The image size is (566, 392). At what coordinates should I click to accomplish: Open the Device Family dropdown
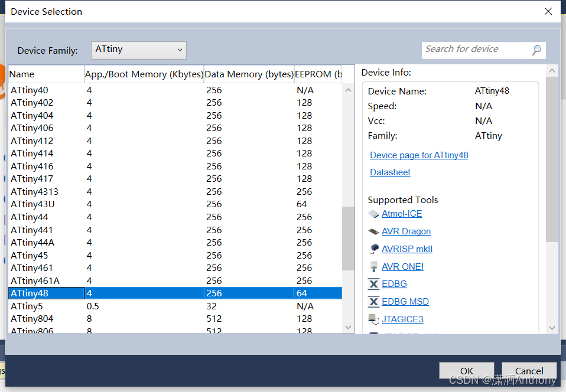(139, 50)
